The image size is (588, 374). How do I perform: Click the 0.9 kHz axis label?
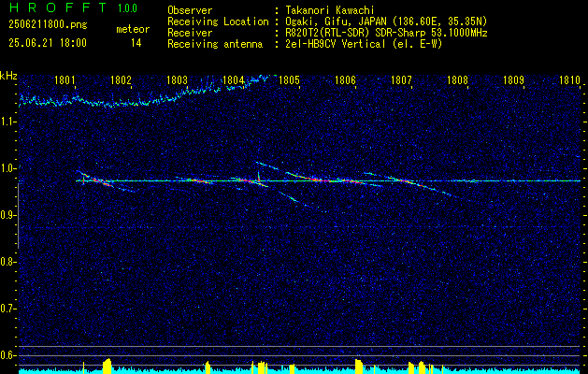coord(7,215)
